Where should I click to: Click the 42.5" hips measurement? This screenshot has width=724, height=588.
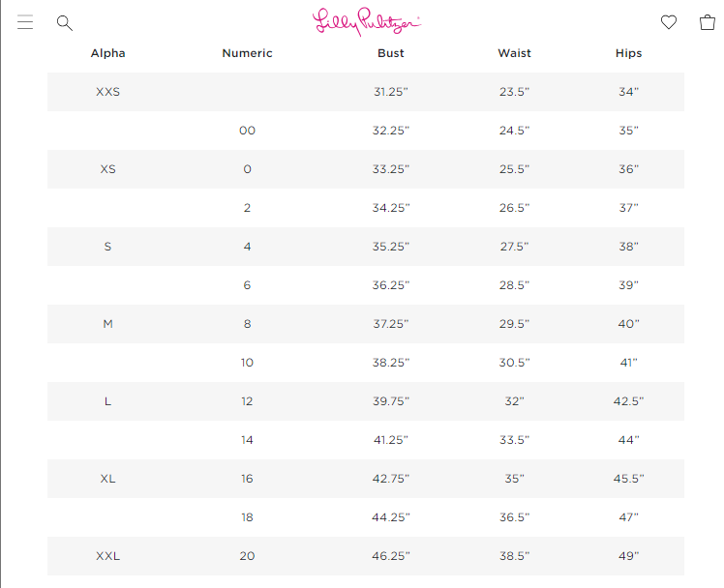pos(629,401)
